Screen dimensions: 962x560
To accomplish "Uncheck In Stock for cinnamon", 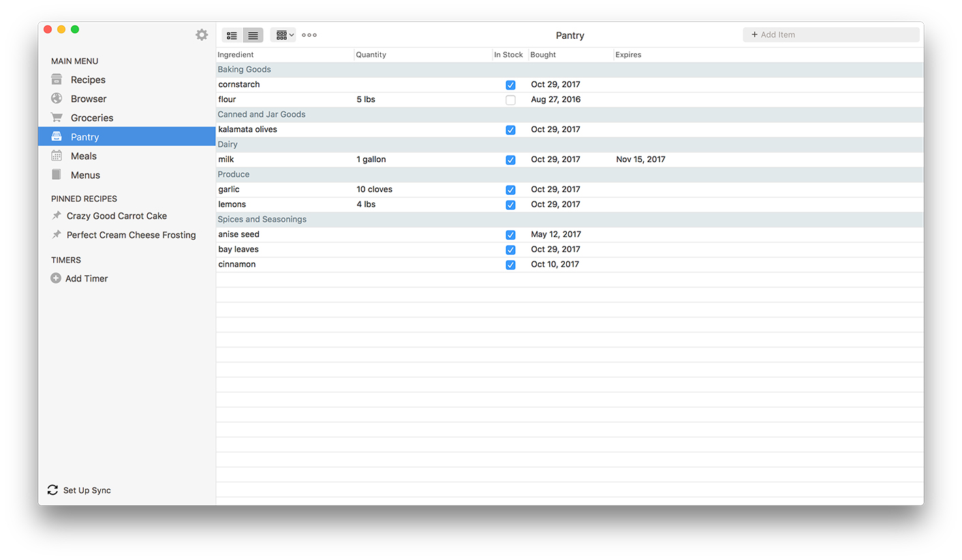I will [x=510, y=265].
